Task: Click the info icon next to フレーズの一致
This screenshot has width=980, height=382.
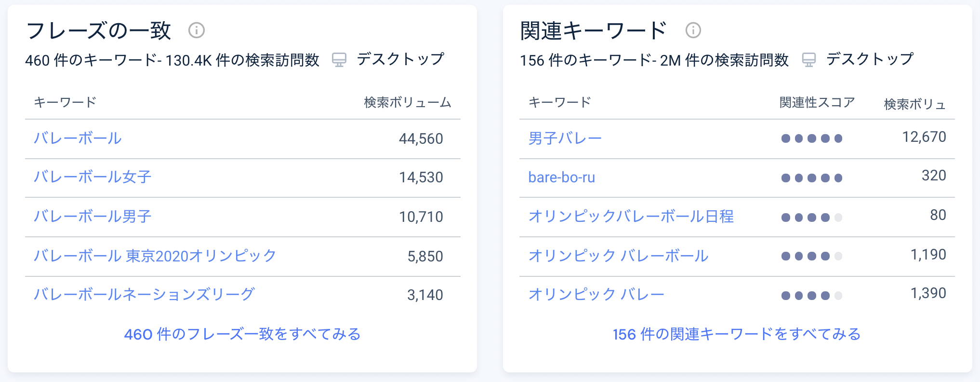Action: 197,31
